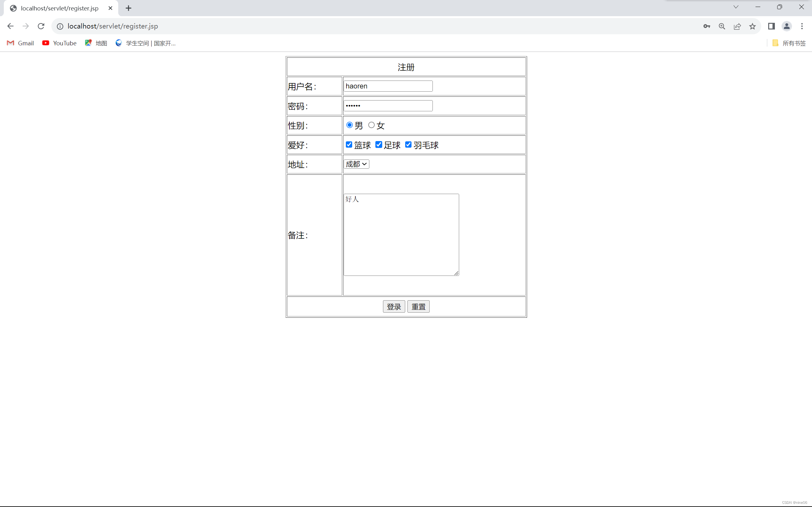Reload the register.jsp page
This screenshot has height=507, width=812.
pyautogui.click(x=41, y=26)
